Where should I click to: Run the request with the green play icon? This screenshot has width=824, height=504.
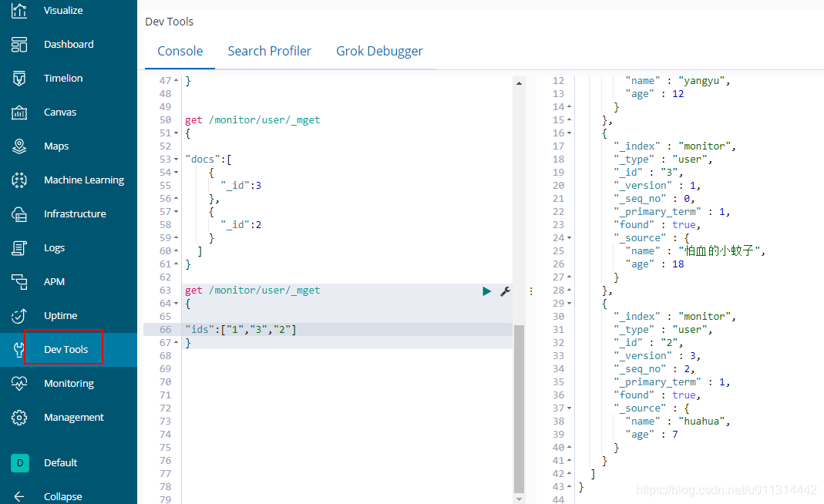pos(486,291)
